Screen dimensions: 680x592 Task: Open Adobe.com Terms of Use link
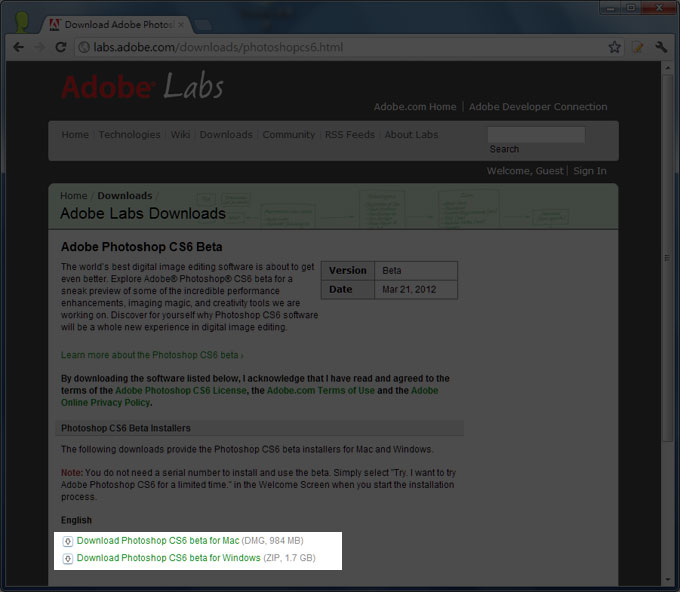320,390
